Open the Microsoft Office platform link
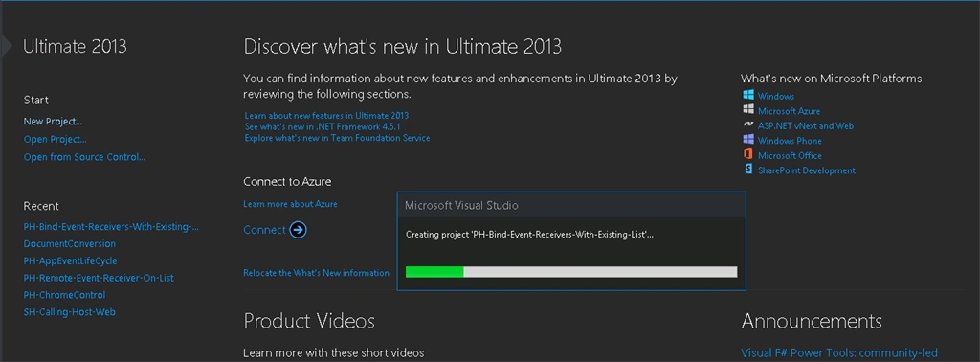The image size is (980, 362). coord(790,156)
